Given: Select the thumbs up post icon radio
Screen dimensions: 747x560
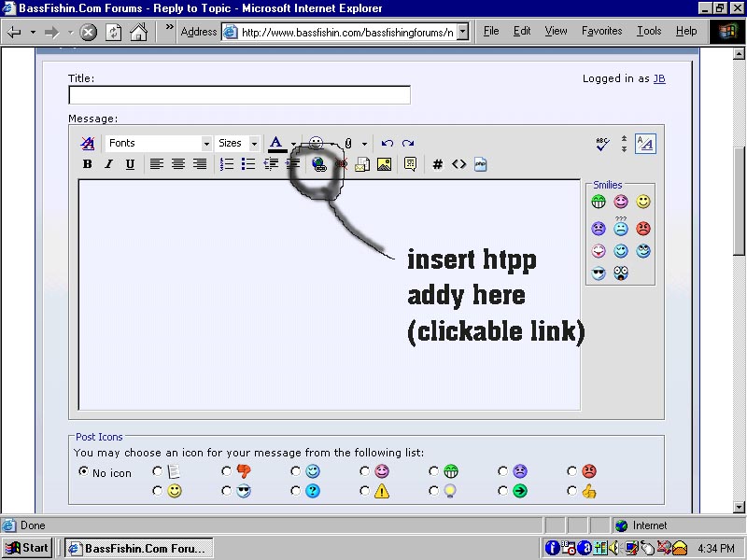Looking at the screenshot, I should click(571, 491).
